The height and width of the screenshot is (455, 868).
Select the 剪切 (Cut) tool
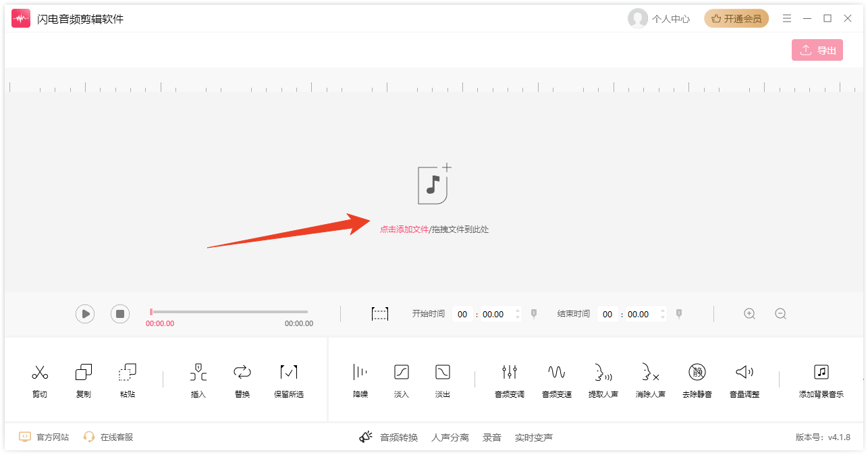(x=40, y=379)
